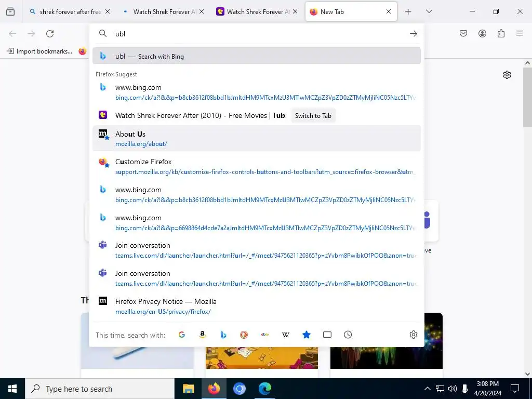Click the mozilla.org/about/ URL text

[x=141, y=144]
